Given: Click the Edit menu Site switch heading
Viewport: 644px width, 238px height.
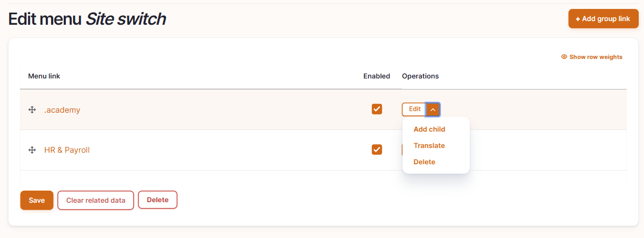Looking at the screenshot, I should [87, 19].
